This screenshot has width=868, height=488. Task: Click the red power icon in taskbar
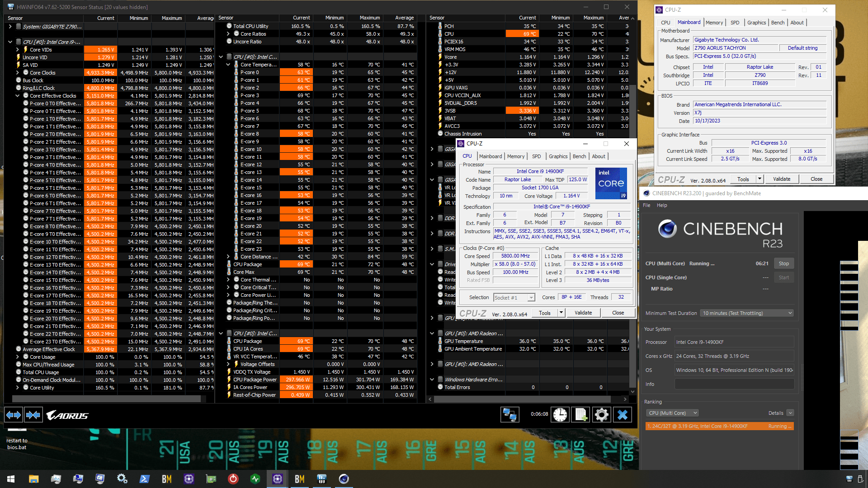[233, 479]
